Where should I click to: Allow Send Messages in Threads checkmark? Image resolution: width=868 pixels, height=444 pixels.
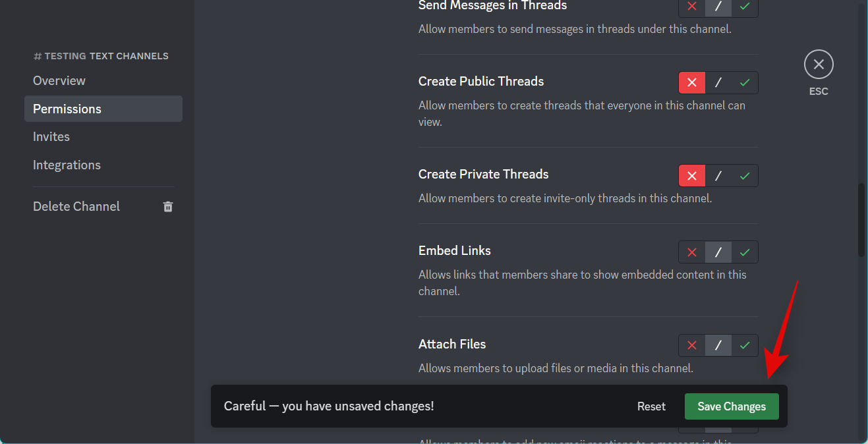coord(745,7)
